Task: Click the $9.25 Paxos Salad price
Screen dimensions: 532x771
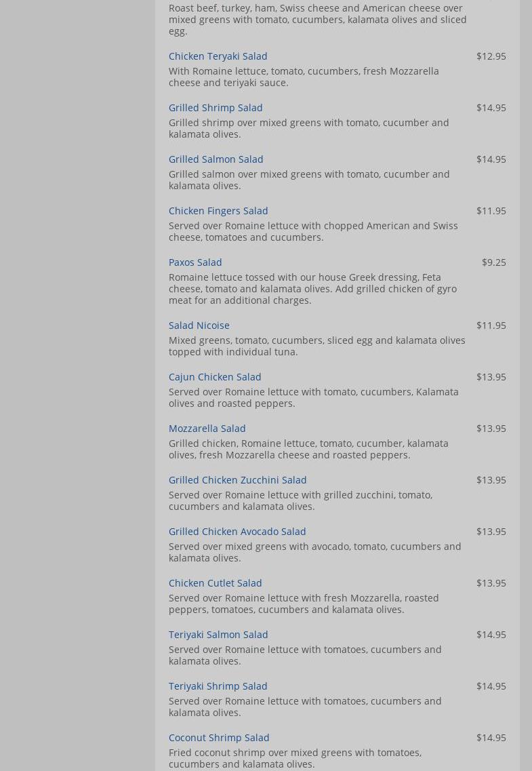Action: click(493, 262)
